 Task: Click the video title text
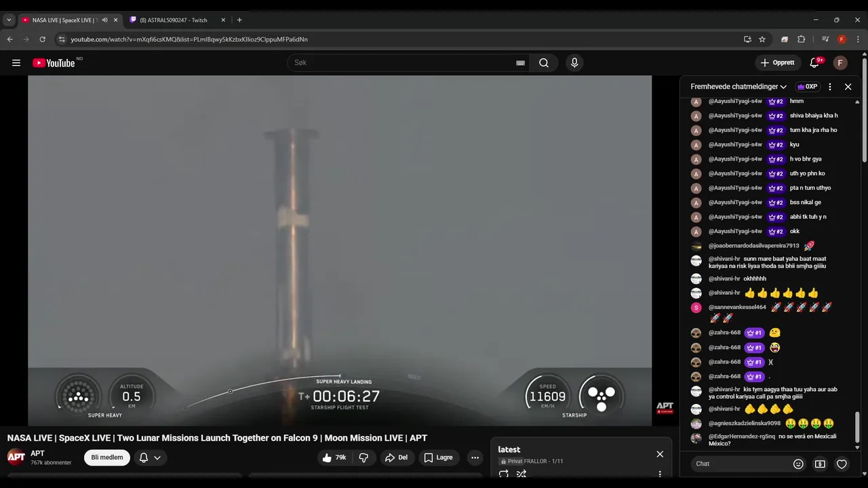tap(217, 438)
